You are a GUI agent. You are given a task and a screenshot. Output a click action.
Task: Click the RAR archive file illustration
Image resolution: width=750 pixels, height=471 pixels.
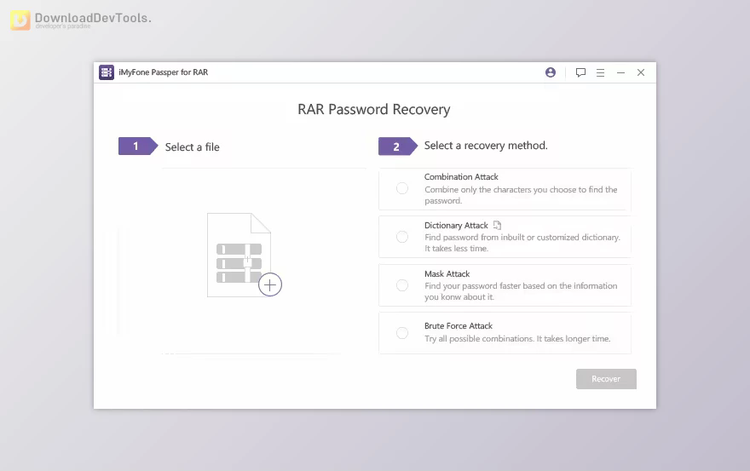[x=239, y=254]
